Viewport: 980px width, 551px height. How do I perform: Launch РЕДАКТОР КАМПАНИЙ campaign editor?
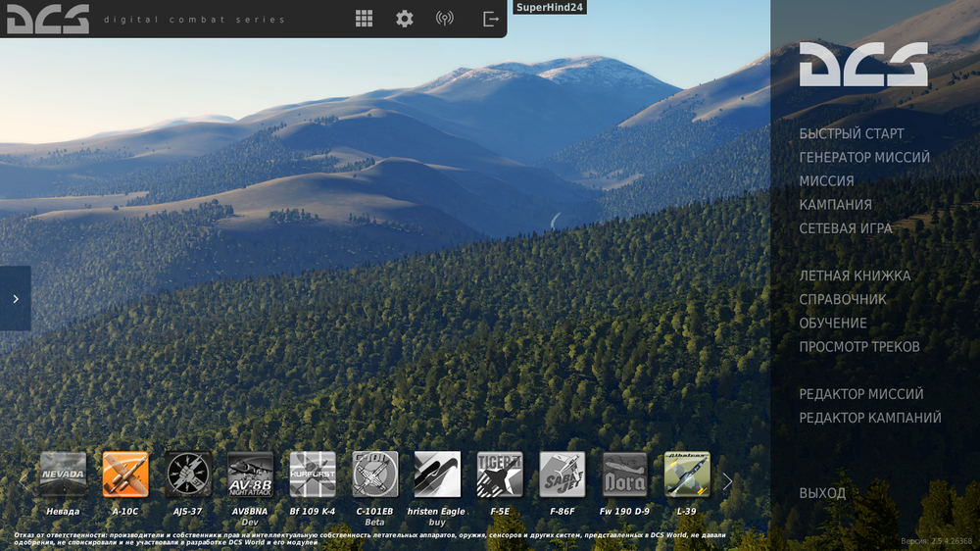click(x=870, y=418)
